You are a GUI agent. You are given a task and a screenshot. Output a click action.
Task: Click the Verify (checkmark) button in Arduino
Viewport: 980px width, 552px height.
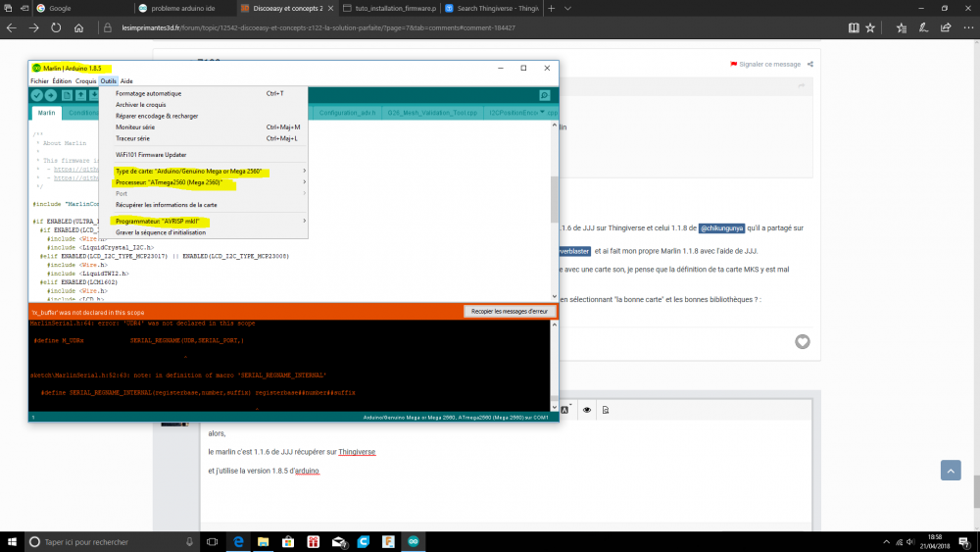[37, 95]
